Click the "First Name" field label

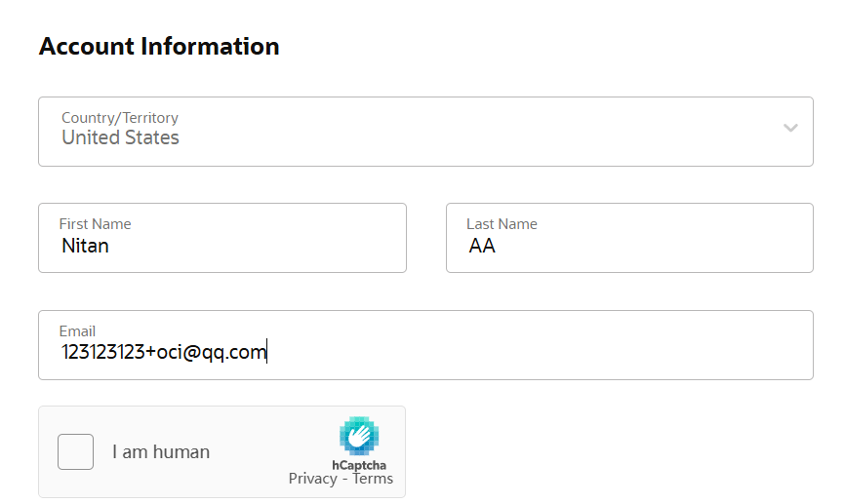pos(95,224)
